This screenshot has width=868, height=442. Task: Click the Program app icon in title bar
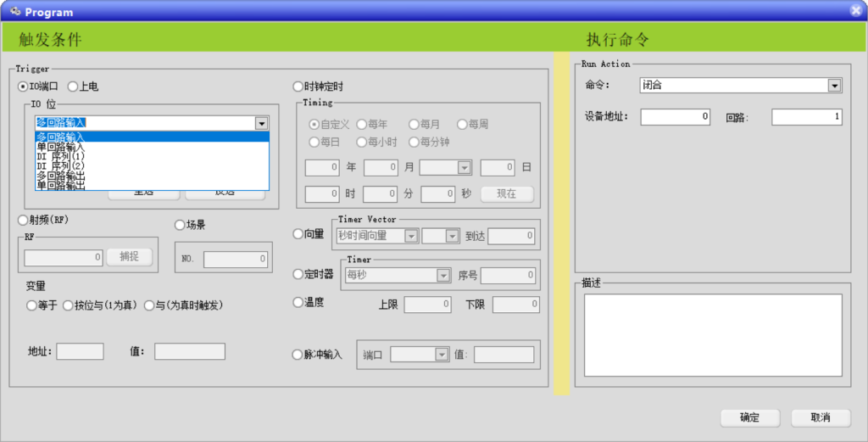pos(14,11)
